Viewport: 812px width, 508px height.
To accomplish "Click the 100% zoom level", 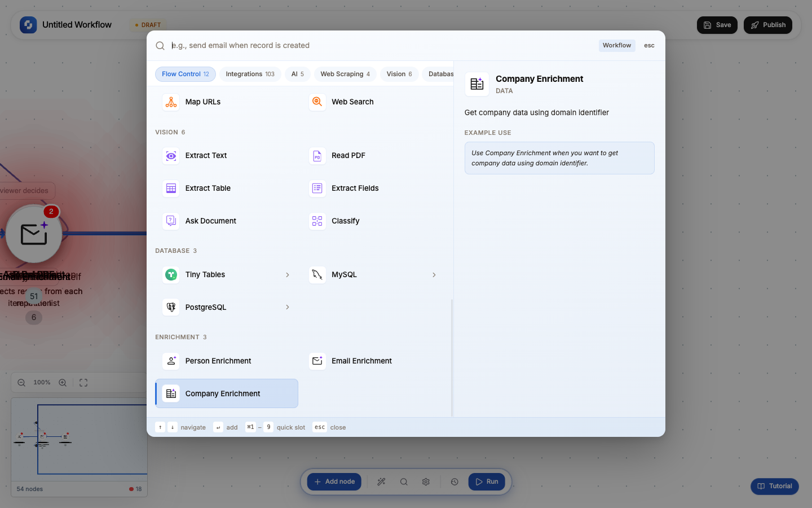I will (x=42, y=383).
